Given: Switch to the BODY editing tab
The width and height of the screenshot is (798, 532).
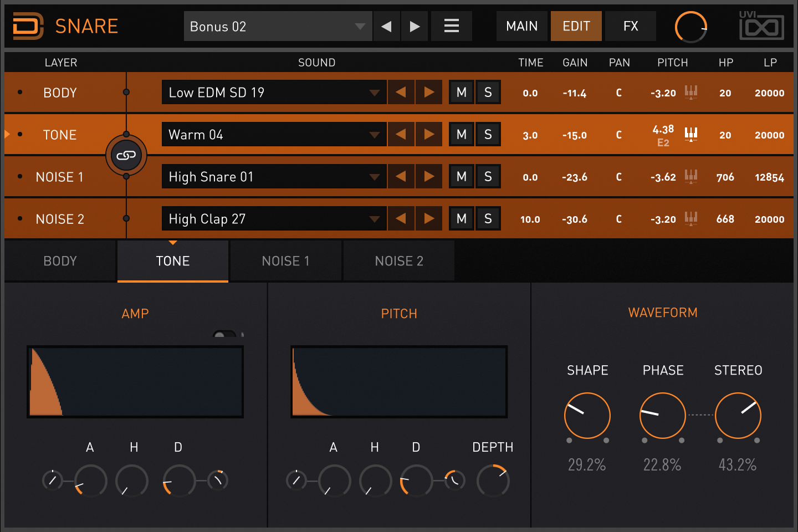Looking at the screenshot, I should 60,261.
